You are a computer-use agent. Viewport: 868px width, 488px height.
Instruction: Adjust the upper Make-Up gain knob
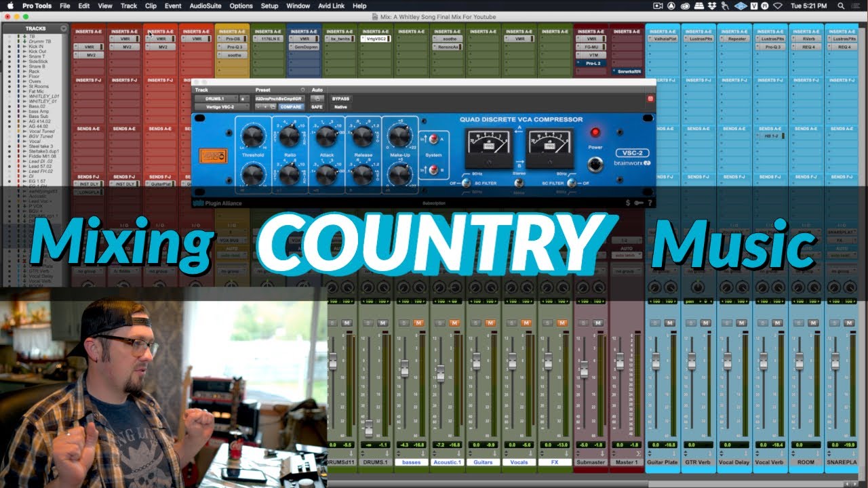[x=399, y=136]
